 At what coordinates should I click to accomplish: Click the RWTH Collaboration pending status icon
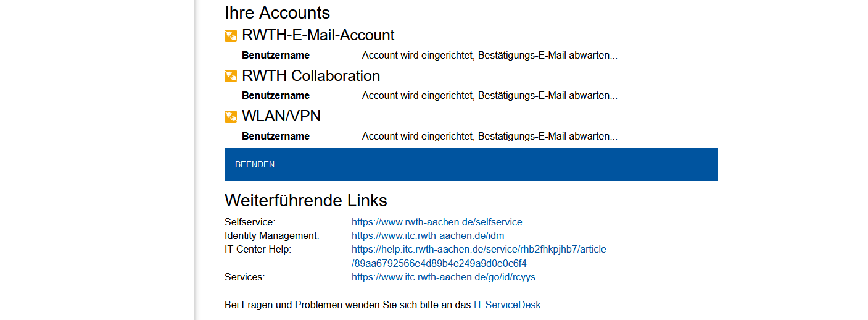click(231, 77)
